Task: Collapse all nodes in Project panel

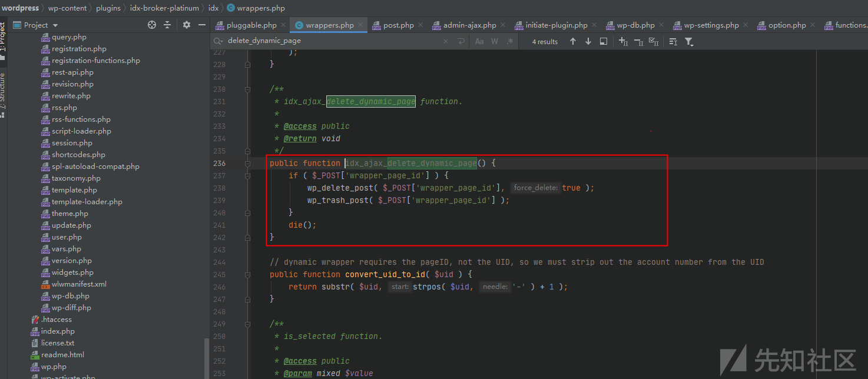Action: 167,25
